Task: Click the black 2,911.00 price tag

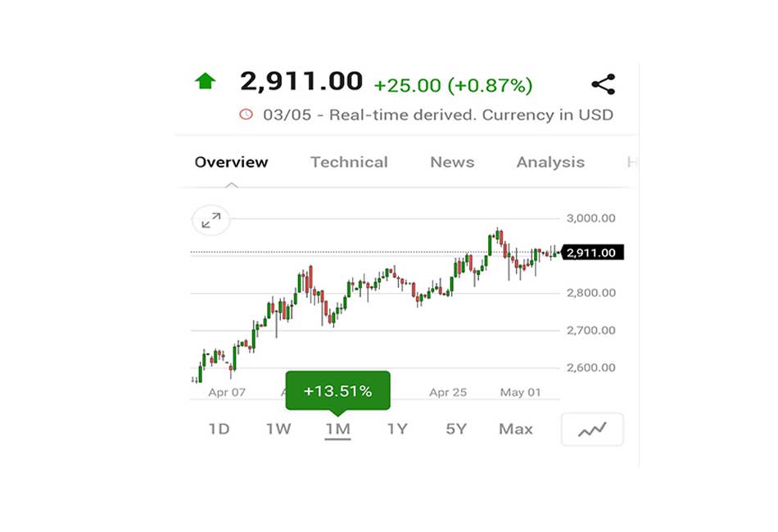Action: pyautogui.click(x=592, y=252)
